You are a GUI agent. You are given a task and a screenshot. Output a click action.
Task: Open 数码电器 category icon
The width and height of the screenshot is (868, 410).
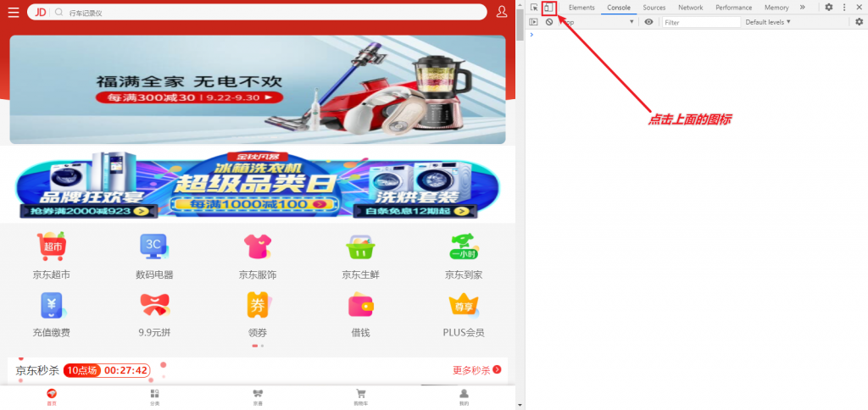pyautogui.click(x=154, y=247)
